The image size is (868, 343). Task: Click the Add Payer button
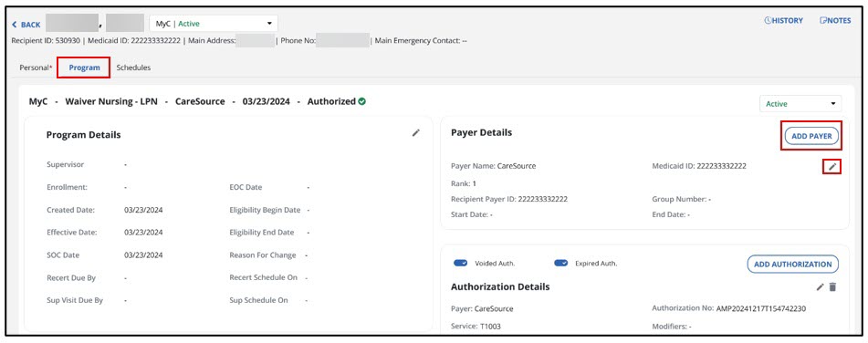click(x=811, y=136)
